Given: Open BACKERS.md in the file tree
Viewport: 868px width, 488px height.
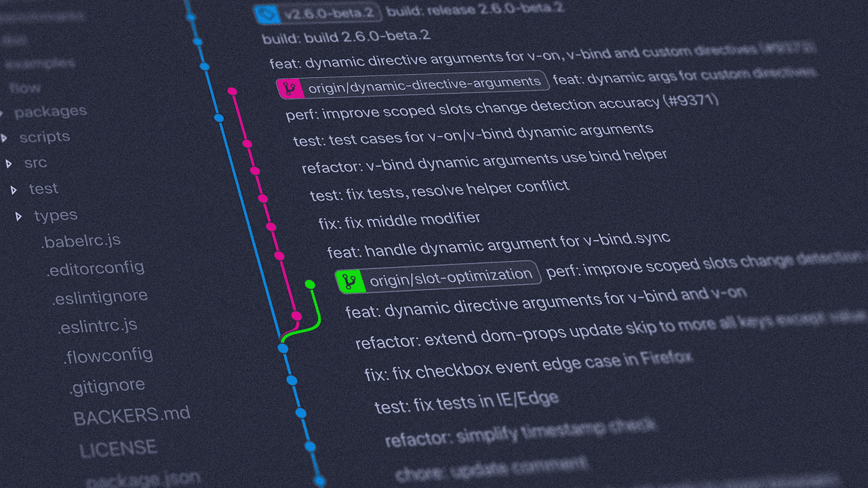Looking at the screenshot, I should click(x=132, y=414).
